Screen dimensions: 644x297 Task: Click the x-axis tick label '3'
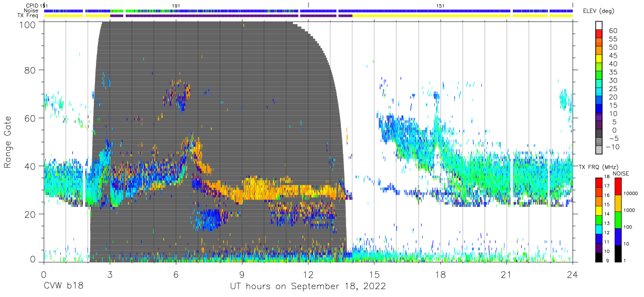[x=110, y=274]
